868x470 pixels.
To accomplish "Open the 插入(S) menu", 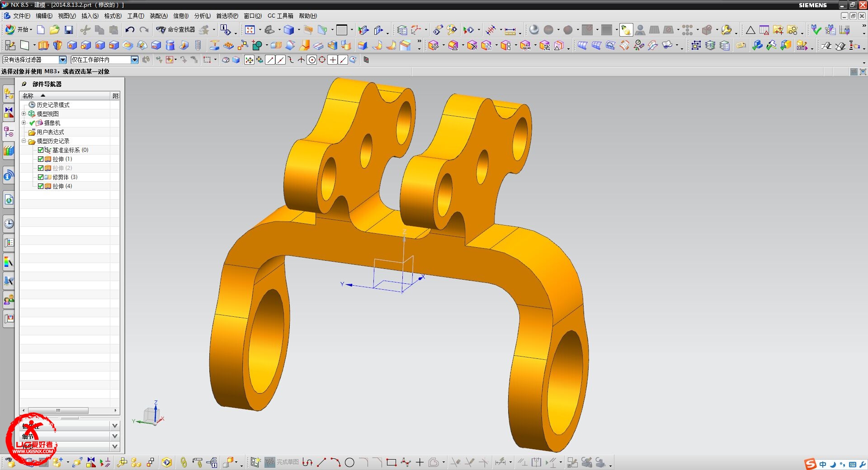I will [x=90, y=16].
